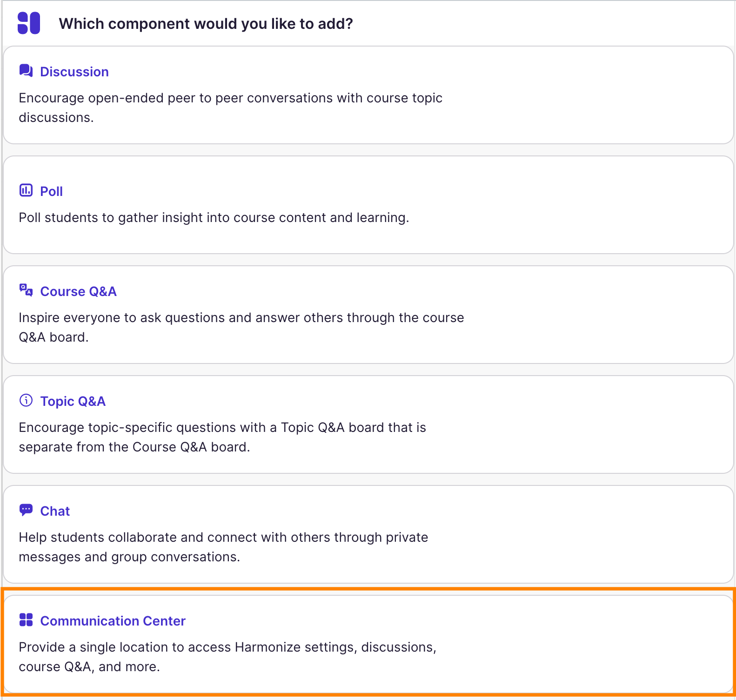Screen dimensions: 736x700
Task: Click the Chat bubble icon
Action: pos(26,510)
